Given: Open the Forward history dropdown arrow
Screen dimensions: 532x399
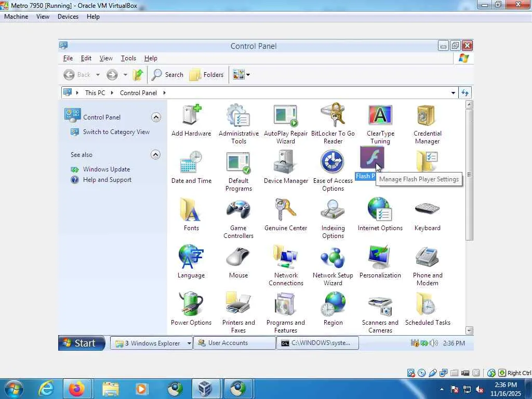Looking at the screenshot, I should coord(125,75).
